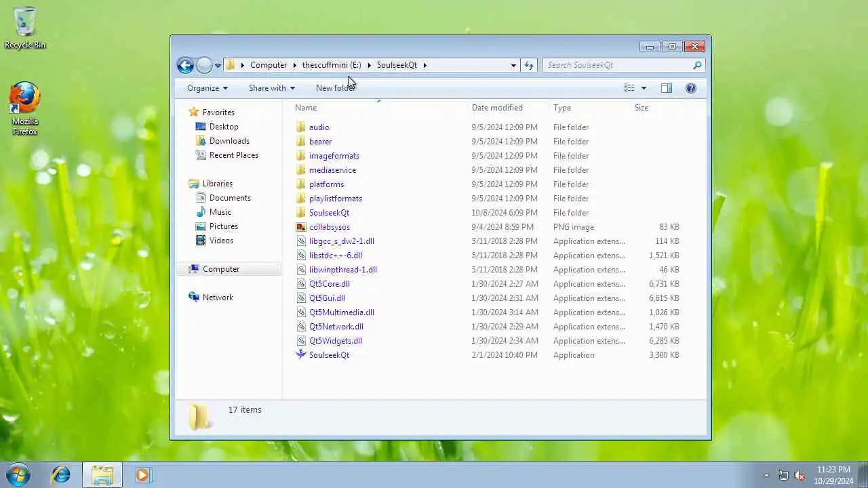Select the Qt5Multimedia.dll file name
868x488 pixels.
tap(342, 312)
